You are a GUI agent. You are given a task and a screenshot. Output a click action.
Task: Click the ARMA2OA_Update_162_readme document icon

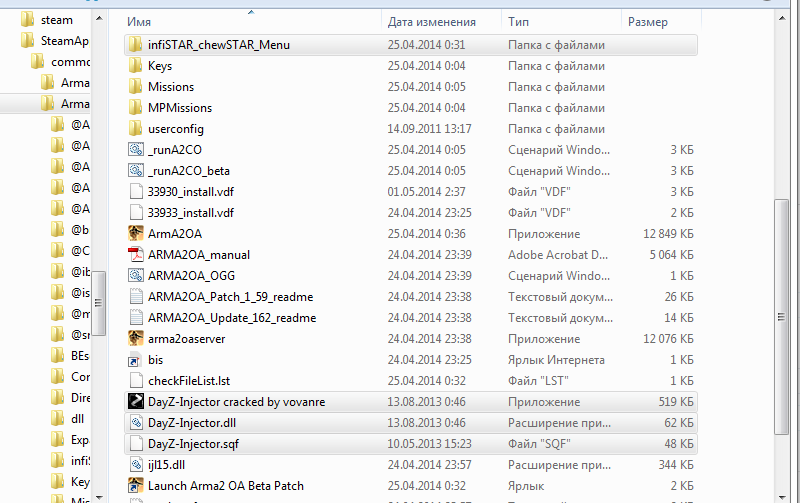(x=136, y=317)
